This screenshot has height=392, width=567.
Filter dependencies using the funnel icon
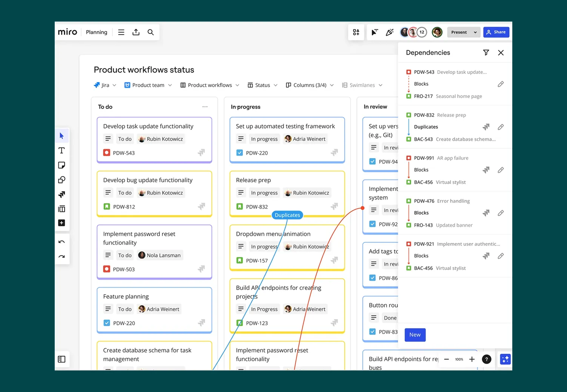pos(486,53)
